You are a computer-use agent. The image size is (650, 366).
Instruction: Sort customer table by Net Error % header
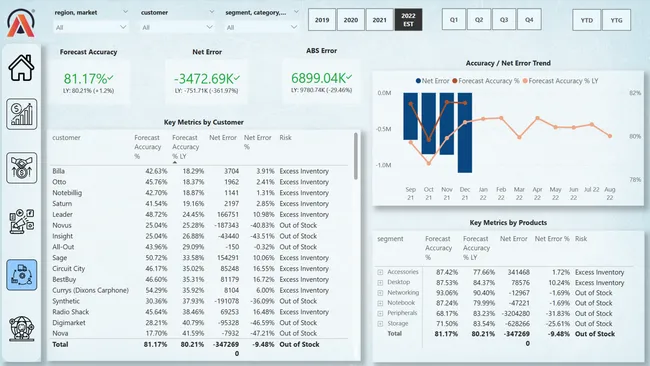[257, 142]
